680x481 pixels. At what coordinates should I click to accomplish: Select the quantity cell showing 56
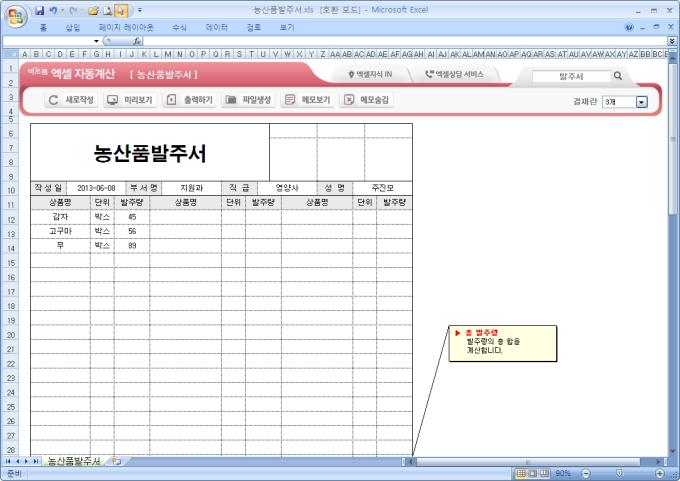[132, 231]
